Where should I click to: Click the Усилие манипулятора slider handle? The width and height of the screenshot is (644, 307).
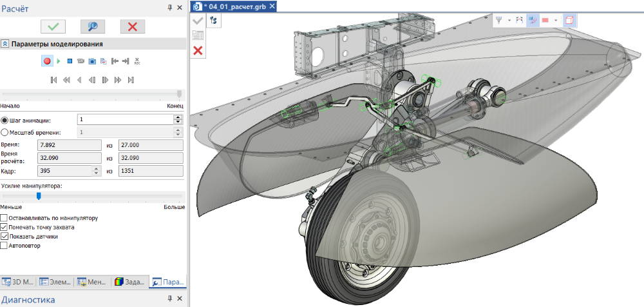coord(39,196)
